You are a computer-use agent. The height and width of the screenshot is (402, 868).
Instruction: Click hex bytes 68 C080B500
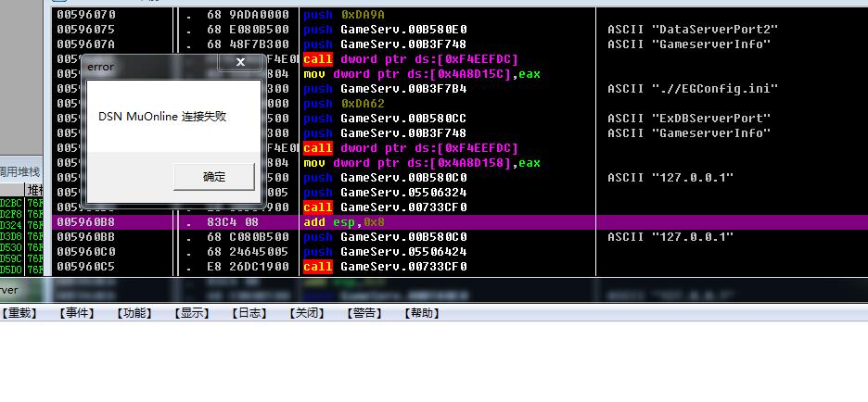[x=248, y=237]
